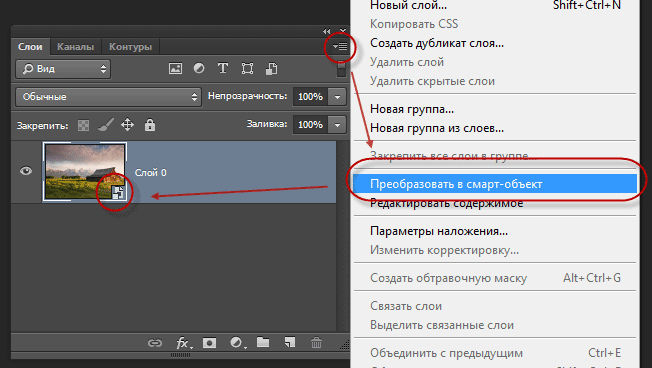Create new adjustment layer icon
652x368 pixels.
pos(237,343)
